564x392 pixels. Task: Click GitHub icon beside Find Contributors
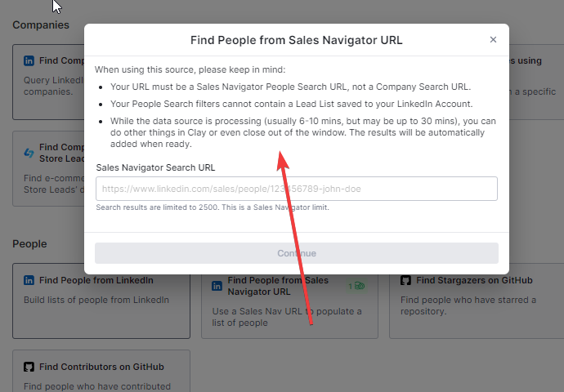pyautogui.click(x=29, y=367)
